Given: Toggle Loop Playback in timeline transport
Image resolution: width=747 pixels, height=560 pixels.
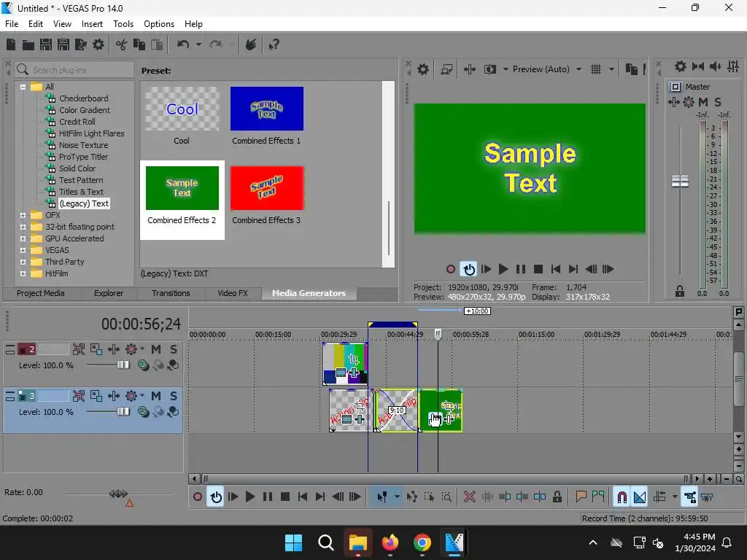Looking at the screenshot, I should [216, 497].
